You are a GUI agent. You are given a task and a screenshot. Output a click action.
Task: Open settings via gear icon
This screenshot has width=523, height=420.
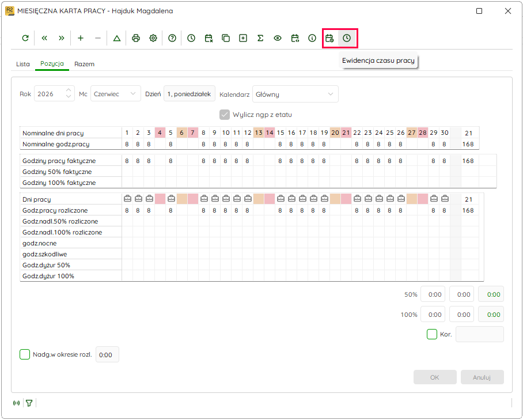pos(153,38)
